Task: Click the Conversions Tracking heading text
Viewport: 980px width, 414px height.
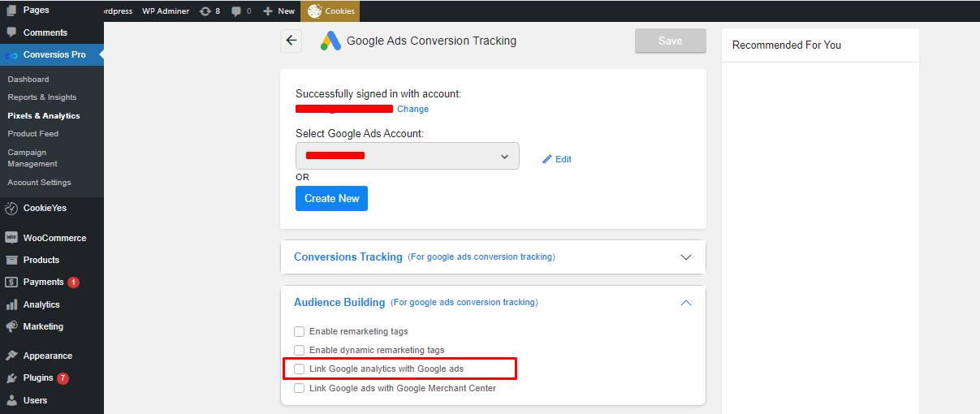Action: pos(348,257)
